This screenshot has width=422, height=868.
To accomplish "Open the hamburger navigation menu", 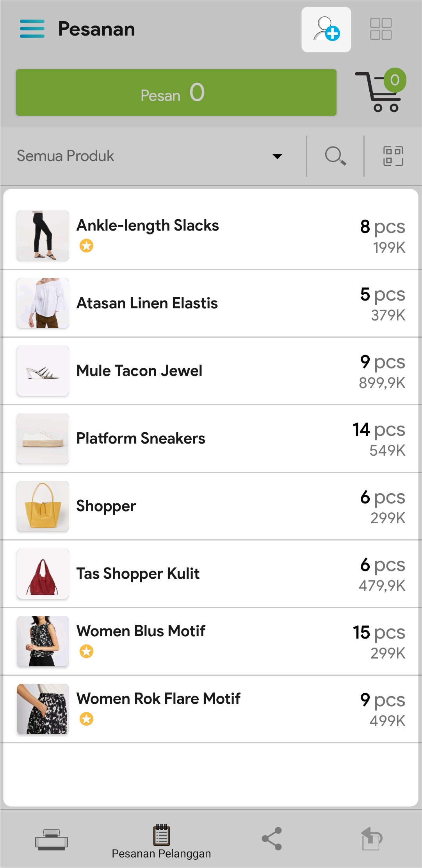I will (32, 29).
